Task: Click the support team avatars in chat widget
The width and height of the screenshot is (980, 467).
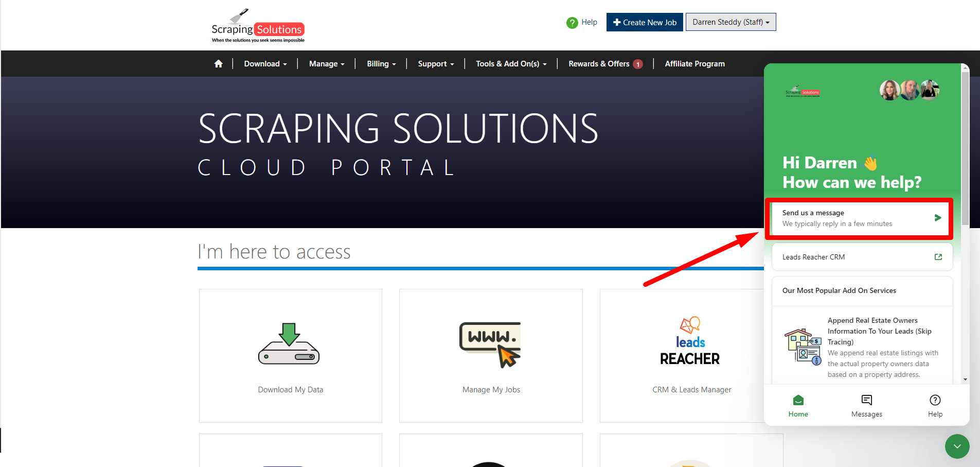Action: point(910,90)
